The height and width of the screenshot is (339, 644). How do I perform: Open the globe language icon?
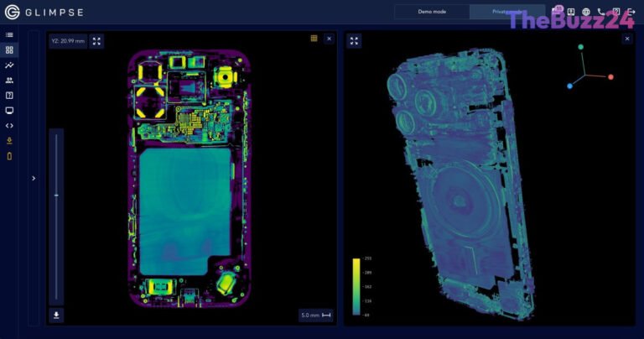(x=586, y=12)
